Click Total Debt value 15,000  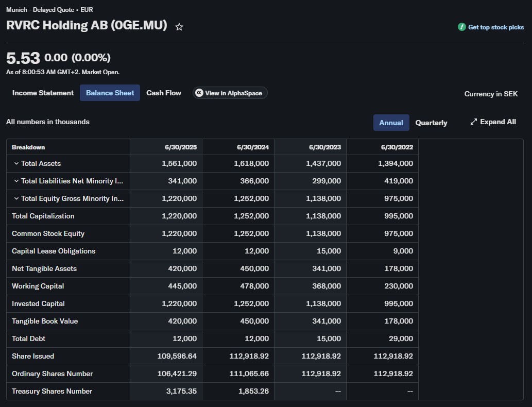[329, 338]
